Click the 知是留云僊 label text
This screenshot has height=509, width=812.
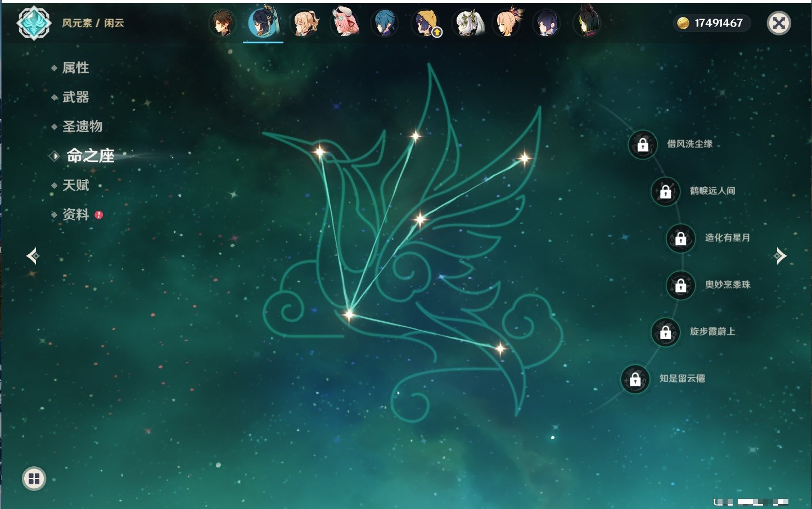682,379
